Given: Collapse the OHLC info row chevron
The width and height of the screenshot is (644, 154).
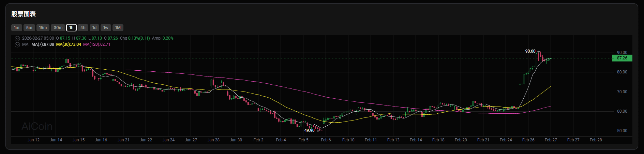Looking at the screenshot, I should point(17,38).
